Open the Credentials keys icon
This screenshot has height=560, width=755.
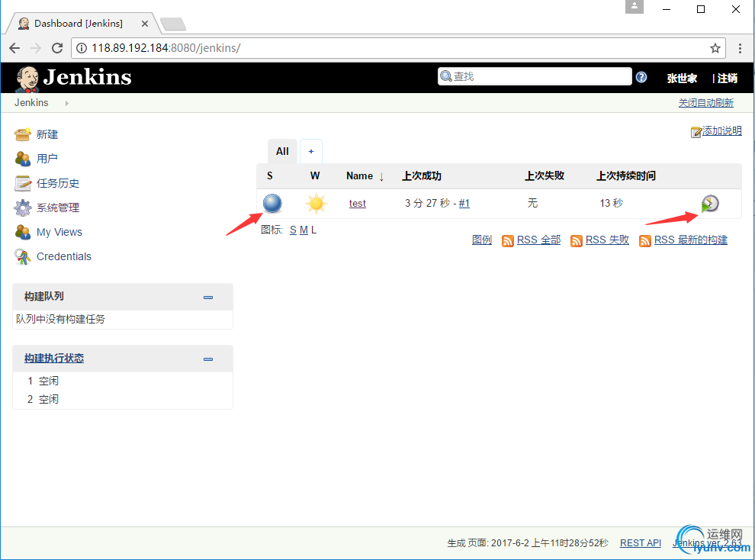(x=23, y=256)
